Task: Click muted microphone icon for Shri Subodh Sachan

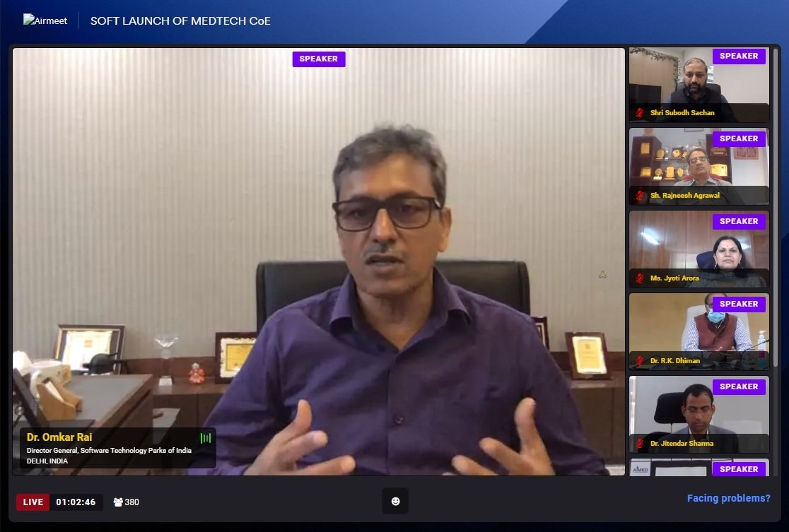Action: coord(640,112)
